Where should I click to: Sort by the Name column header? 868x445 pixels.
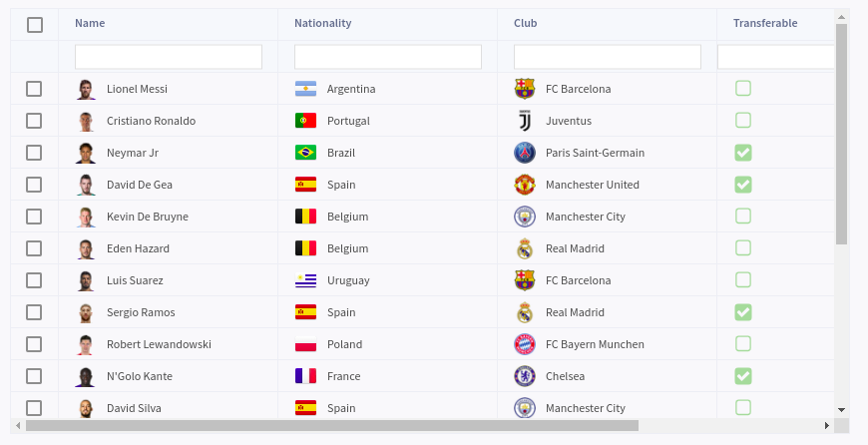coord(90,23)
